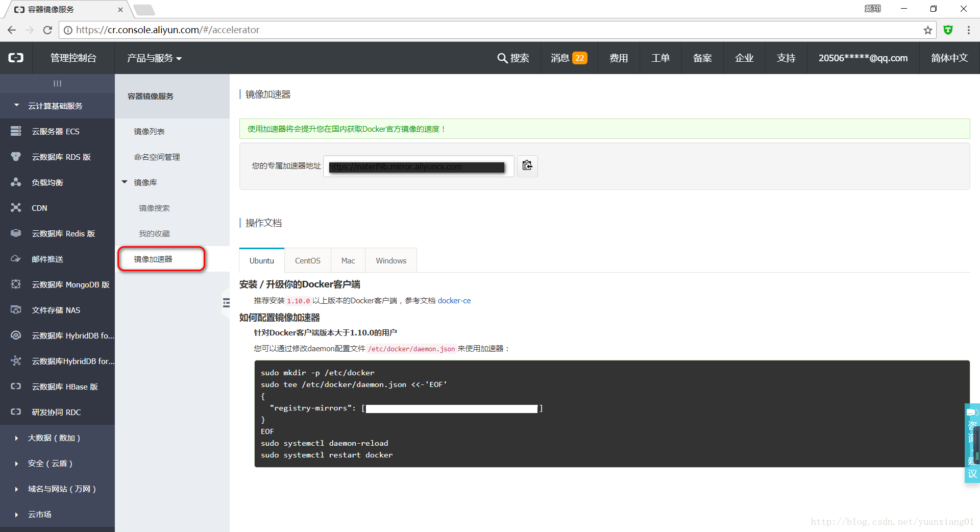The width and height of the screenshot is (980, 532).
Task: Open 消息 notifications with 22 badge
Action: [x=569, y=58]
